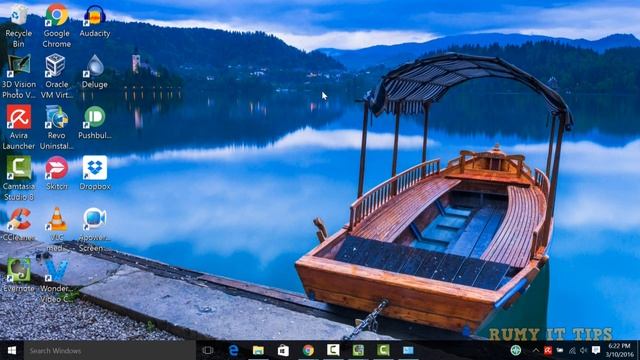The width and height of the screenshot is (640, 360).
Task: Select the Skitch desktop shortcut
Action: tap(56, 173)
